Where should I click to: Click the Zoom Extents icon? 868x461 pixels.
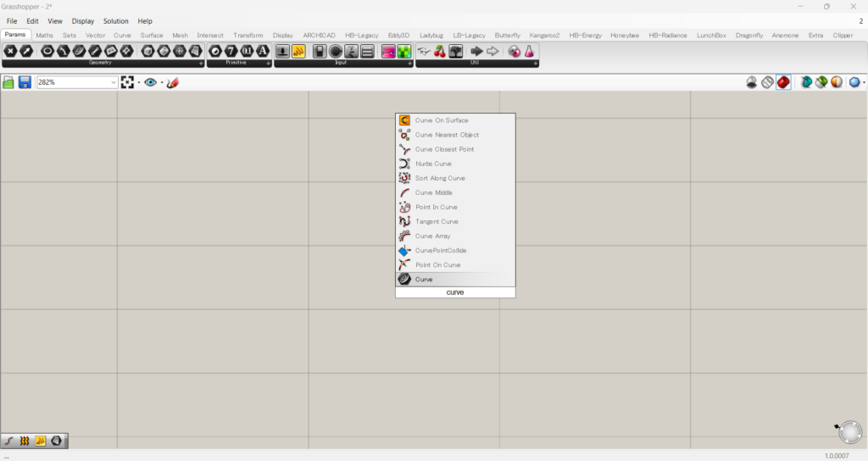[x=127, y=82]
